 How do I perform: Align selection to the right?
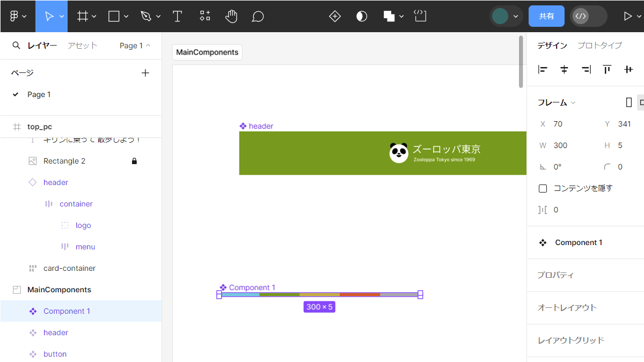[x=586, y=69]
